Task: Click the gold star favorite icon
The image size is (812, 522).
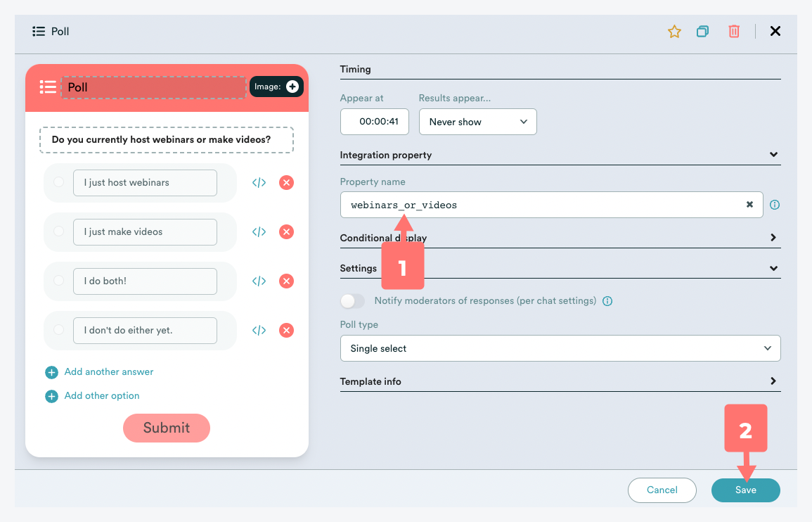Action: tap(674, 32)
